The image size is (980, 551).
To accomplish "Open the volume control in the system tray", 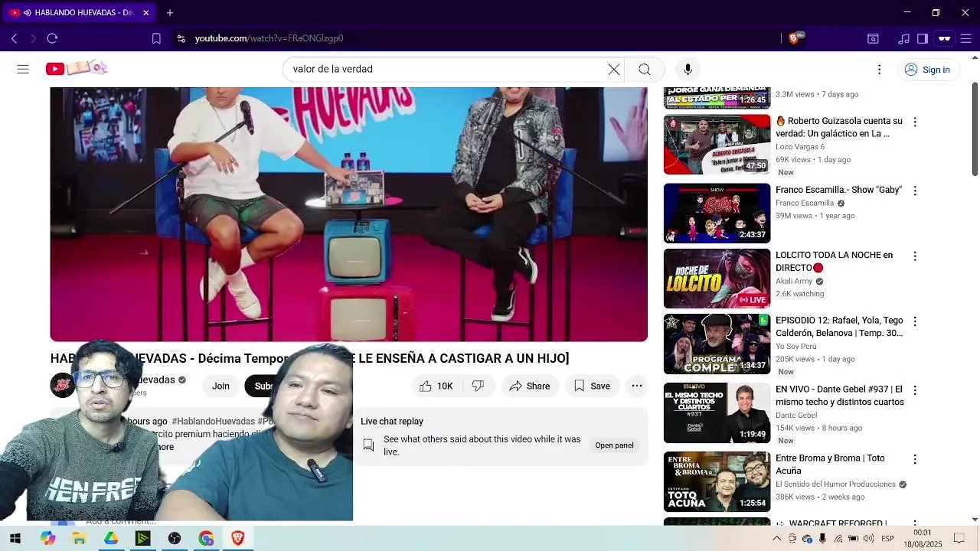I will click(x=868, y=539).
